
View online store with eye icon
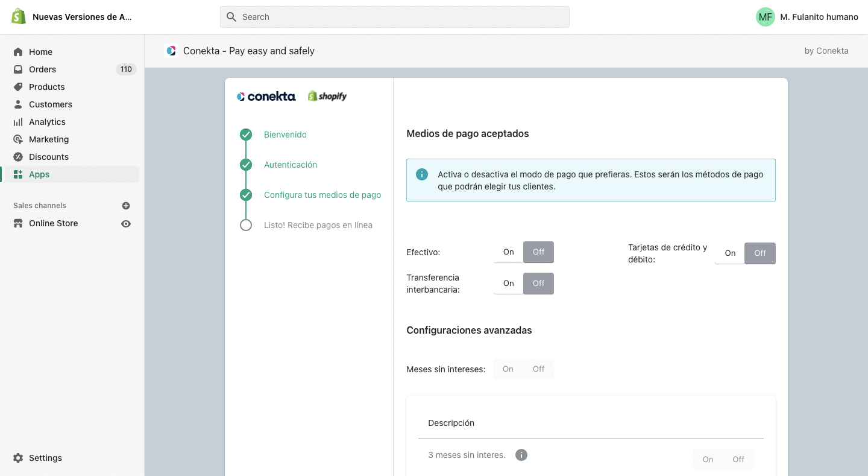pyautogui.click(x=126, y=223)
